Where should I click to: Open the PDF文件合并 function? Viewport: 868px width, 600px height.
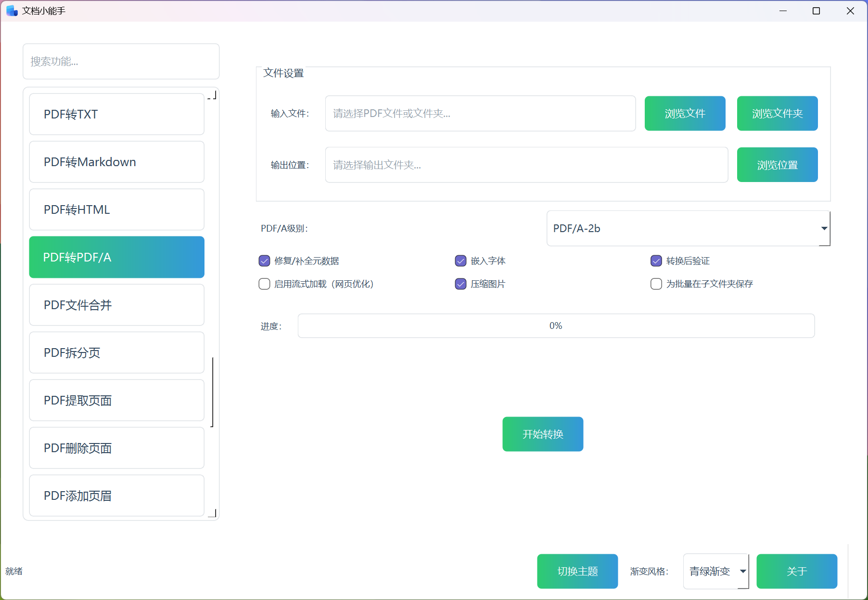coord(116,305)
